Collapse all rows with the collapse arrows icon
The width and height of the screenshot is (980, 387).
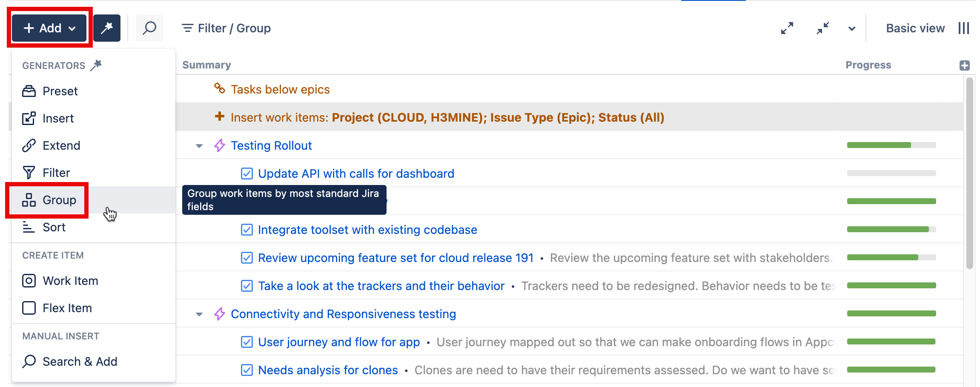click(823, 28)
